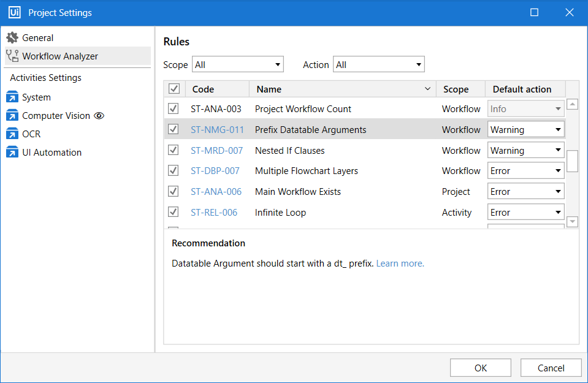Image resolution: width=588 pixels, height=383 pixels.
Task: Select the UI Automation icon
Action: [x=12, y=153]
